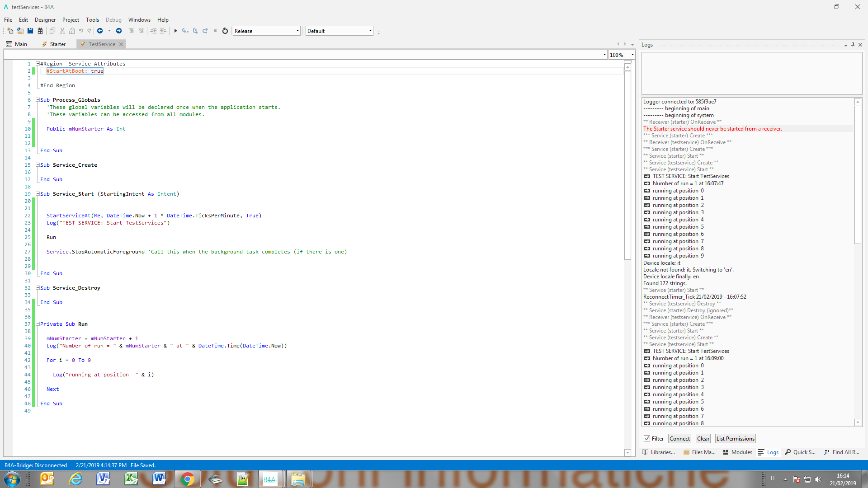868x488 pixels.
Task: Navigate backward with the blue left arrow
Action: tap(100, 31)
